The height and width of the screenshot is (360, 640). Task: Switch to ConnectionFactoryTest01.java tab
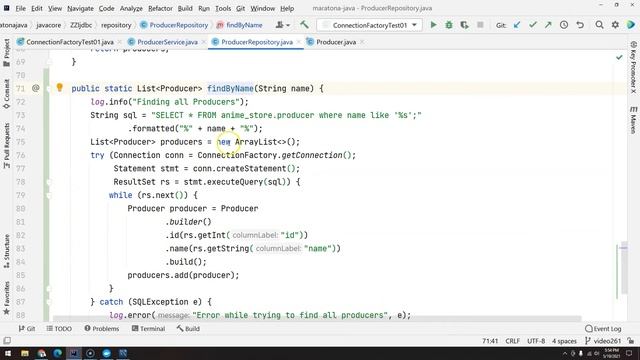point(70,42)
